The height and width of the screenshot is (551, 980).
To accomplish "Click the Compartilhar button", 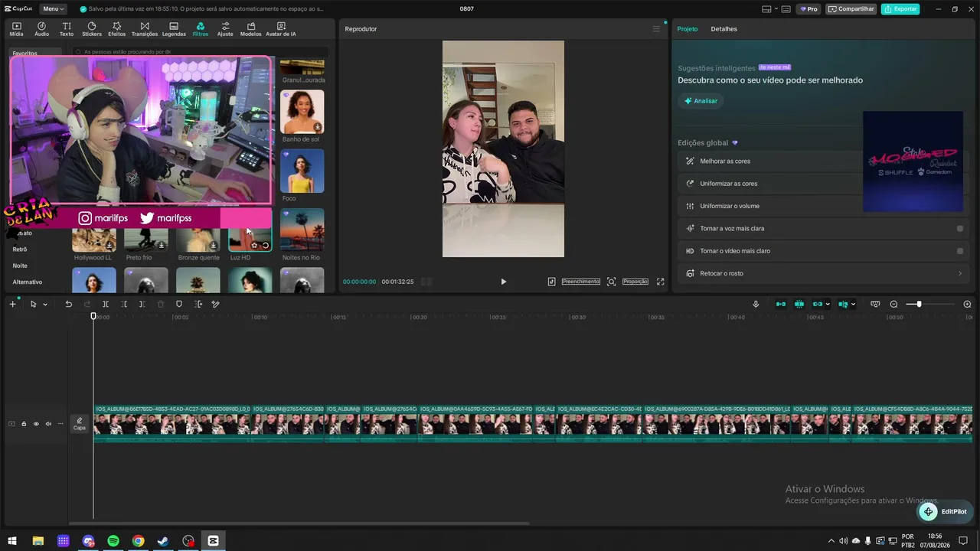I will coord(851,9).
